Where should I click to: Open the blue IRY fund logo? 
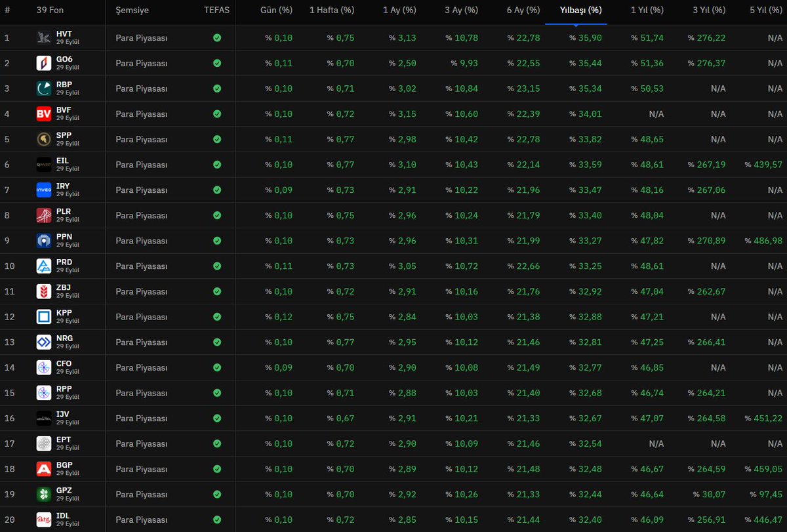pos(44,190)
